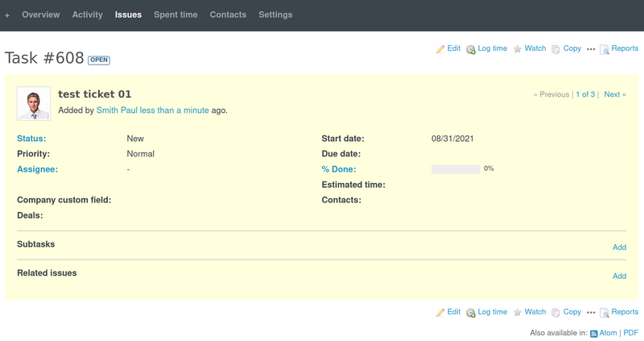644x341 pixels.
Task: Go to the Contacts tab
Action: pos(228,15)
